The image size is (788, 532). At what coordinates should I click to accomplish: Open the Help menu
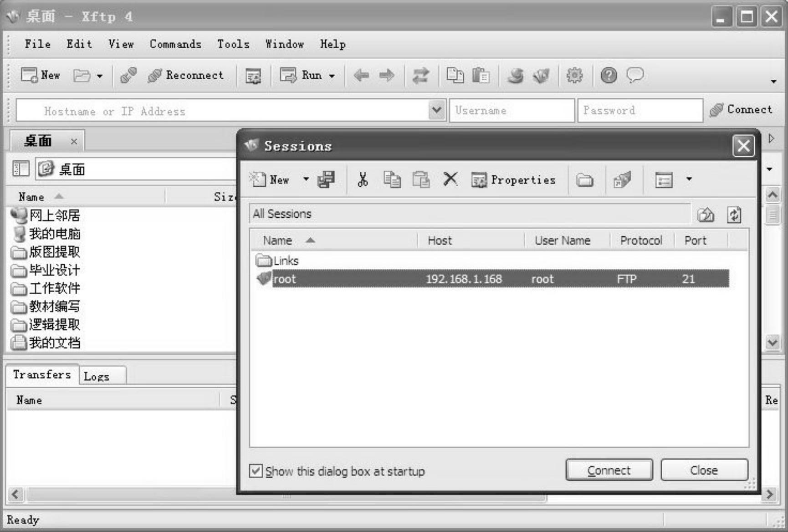click(333, 44)
